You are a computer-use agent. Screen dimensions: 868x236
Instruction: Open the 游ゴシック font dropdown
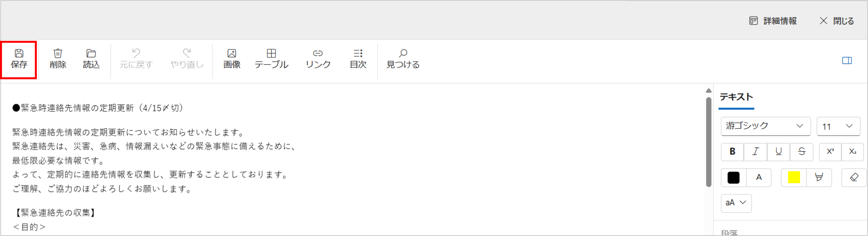click(766, 126)
